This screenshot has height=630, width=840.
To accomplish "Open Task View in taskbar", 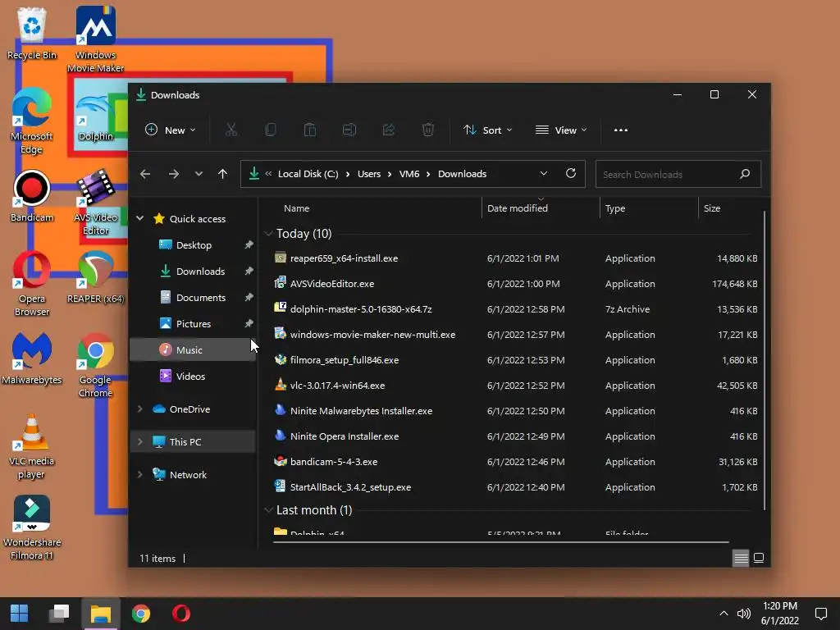I will coord(59,614).
